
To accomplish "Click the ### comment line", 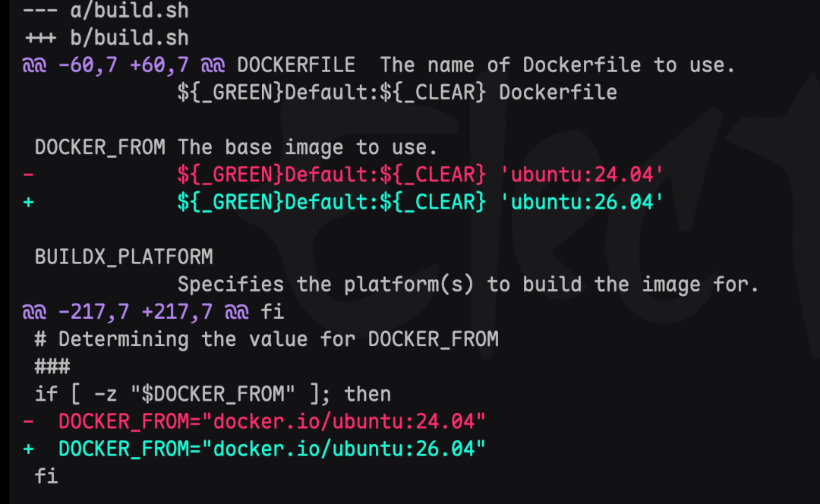I will pos(52,367).
